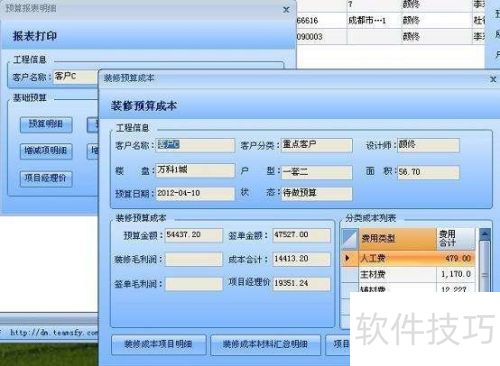Click the 成本合计 field 14413.20
Screen dimensions: 500x366
pyautogui.click(x=301, y=259)
